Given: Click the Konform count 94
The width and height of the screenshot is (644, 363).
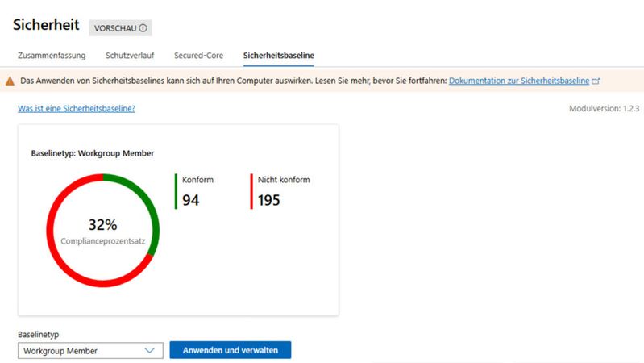Looking at the screenshot, I should pos(190,200).
